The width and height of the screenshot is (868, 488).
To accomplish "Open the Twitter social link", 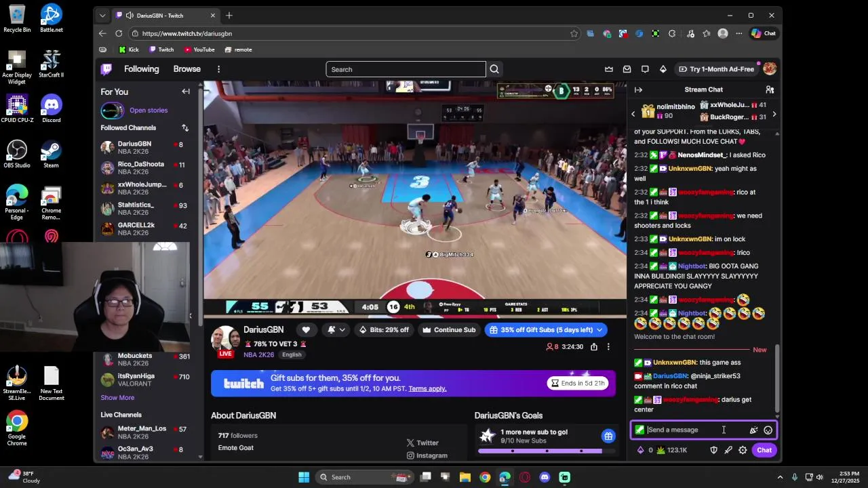I will (422, 443).
